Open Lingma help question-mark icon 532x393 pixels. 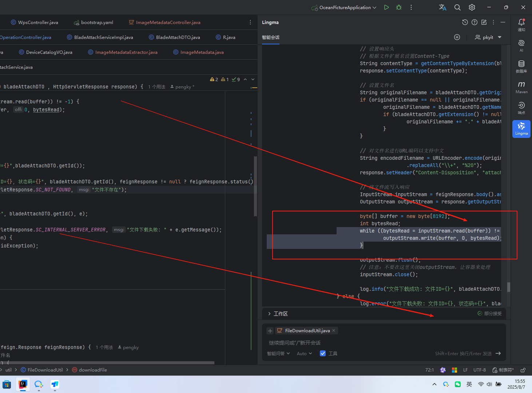pos(475,22)
